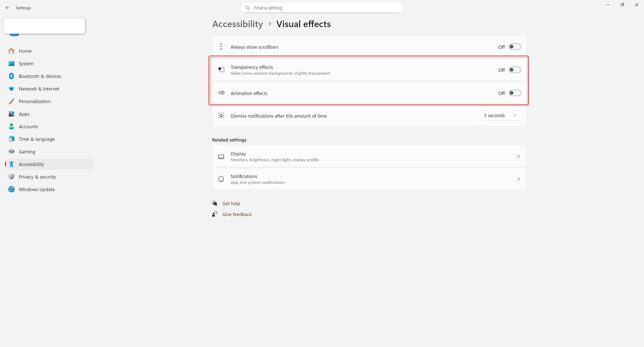The width and height of the screenshot is (644, 347).
Task: Click the Give feedback link
Action: (237, 214)
